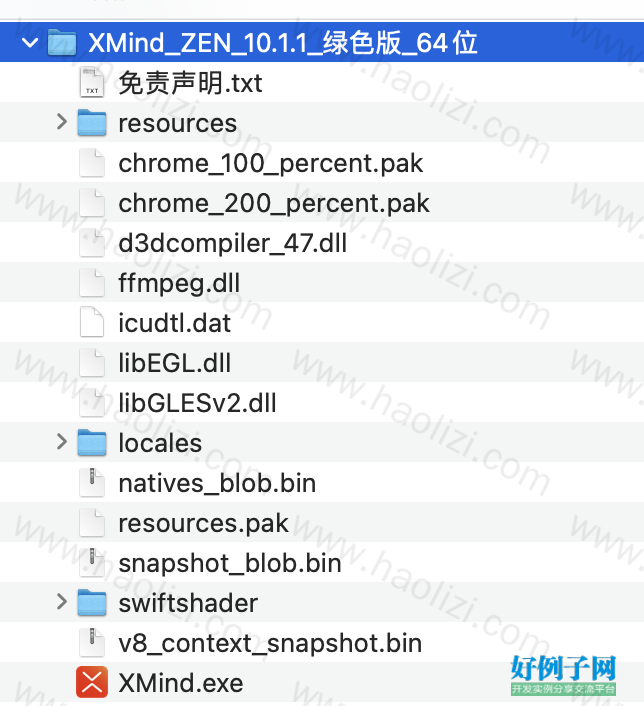Image resolution: width=644 pixels, height=706 pixels.
Task: Expand the swiftshader folder chevron
Action: 62,602
